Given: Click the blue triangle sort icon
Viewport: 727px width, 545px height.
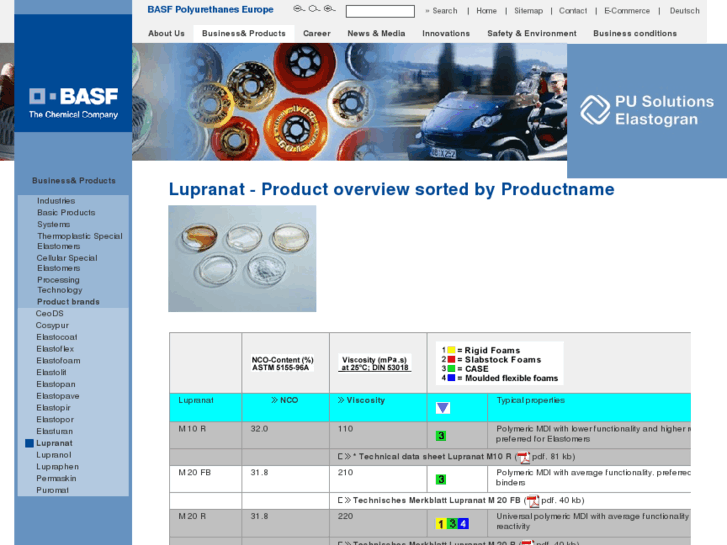Looking at the screenshot, I should tap(443, 408).
